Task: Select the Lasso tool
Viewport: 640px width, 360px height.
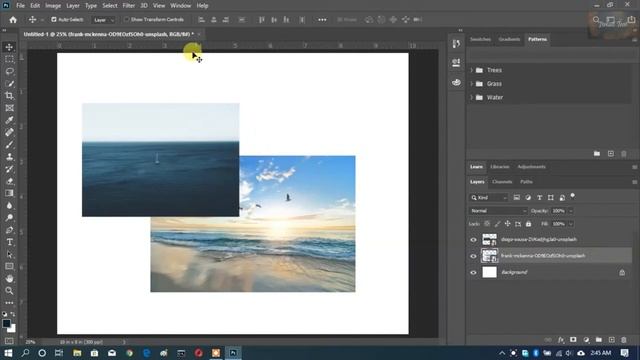Action: (9, 71)
